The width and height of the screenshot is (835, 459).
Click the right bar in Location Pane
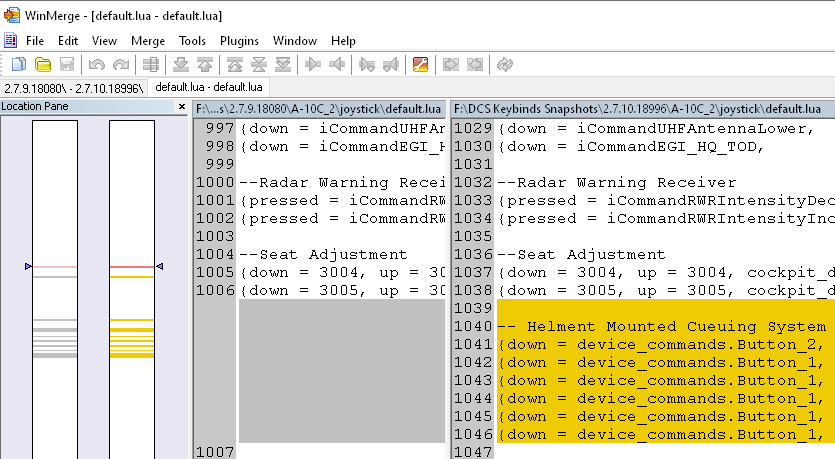pos(132,289)
